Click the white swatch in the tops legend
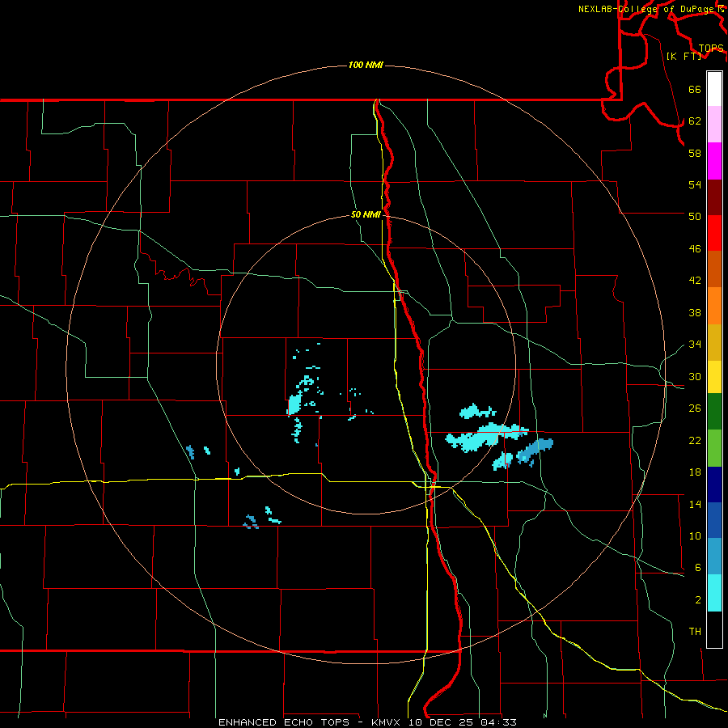Viewport: 728px width, 728px height. point(714,89)
